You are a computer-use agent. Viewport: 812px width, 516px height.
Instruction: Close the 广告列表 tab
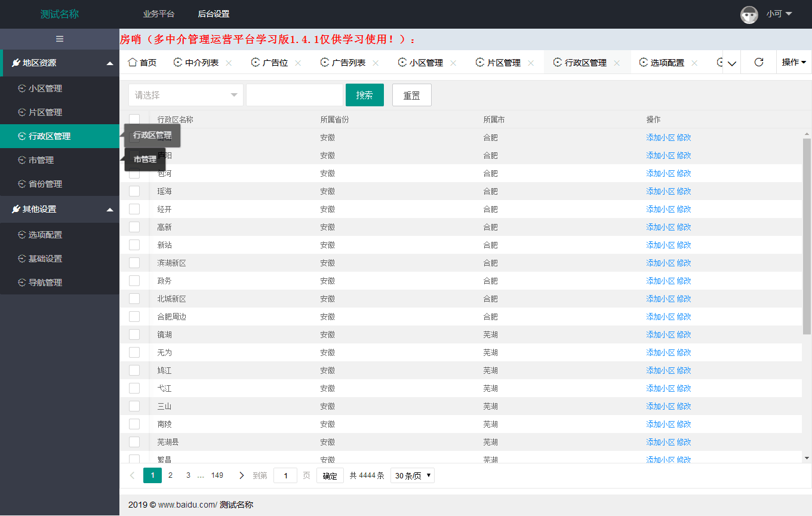tap(376, 63)
